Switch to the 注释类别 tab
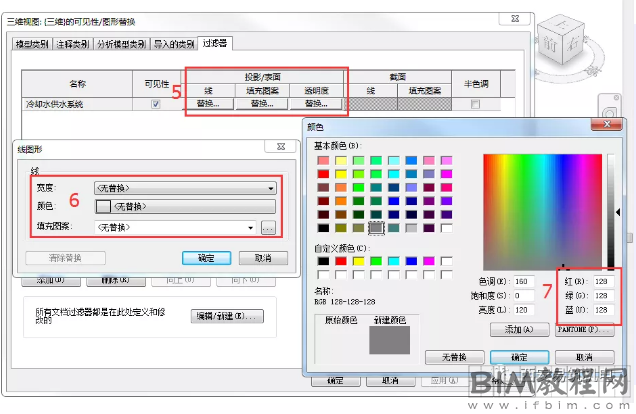This screenshot has height=414, width=636. pyautogui.click(x=73, y=44)
